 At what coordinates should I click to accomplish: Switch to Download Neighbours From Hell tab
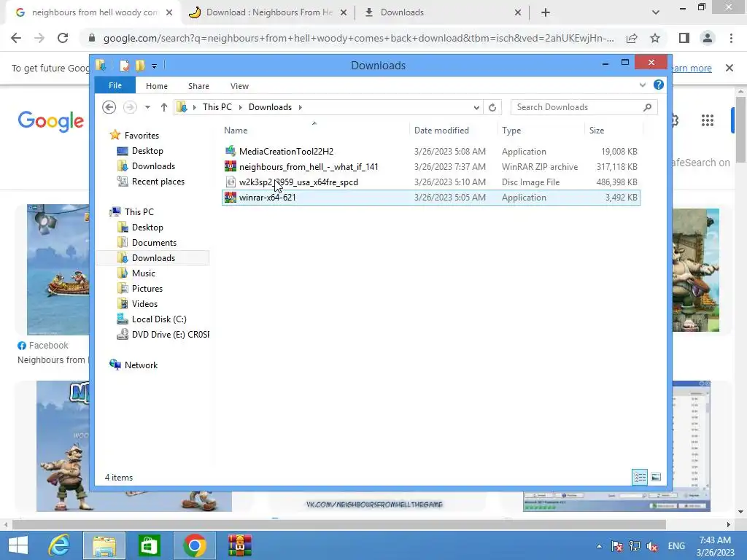(x=268, y=12)
